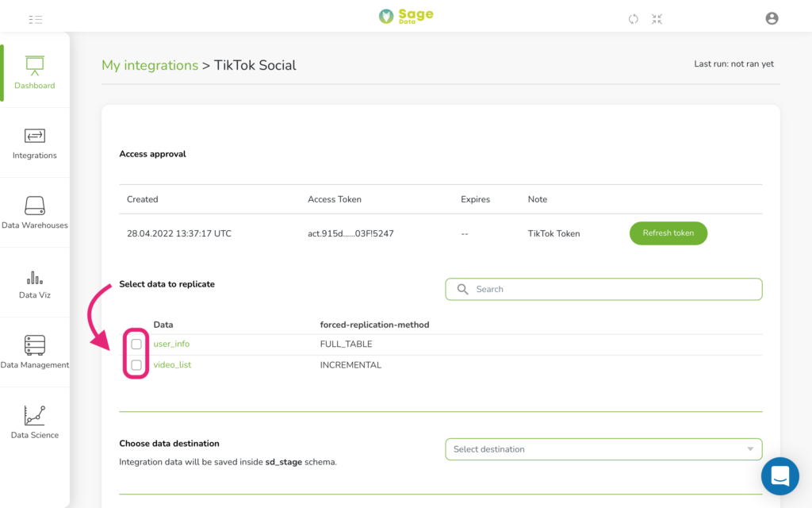Screen dimensions: 812x508
Task: Open the Data Viz bar-chart icon
Action: (x=35, y=278)
